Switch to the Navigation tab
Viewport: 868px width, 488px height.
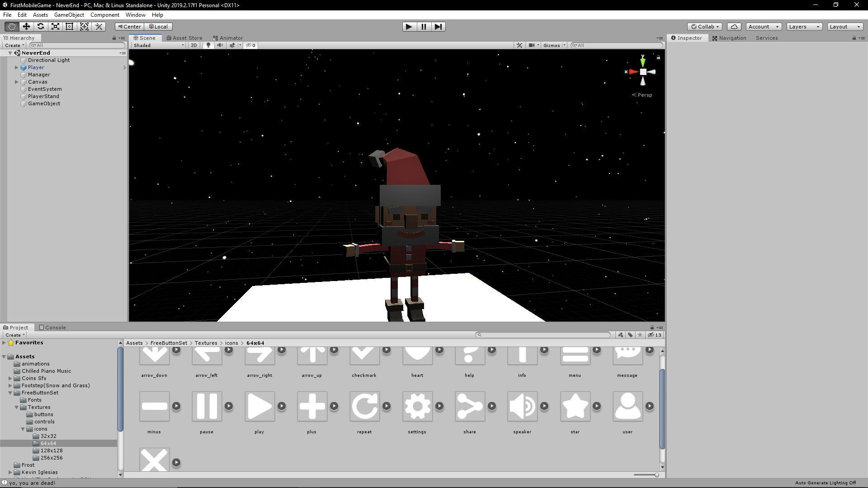pos(729,38)
